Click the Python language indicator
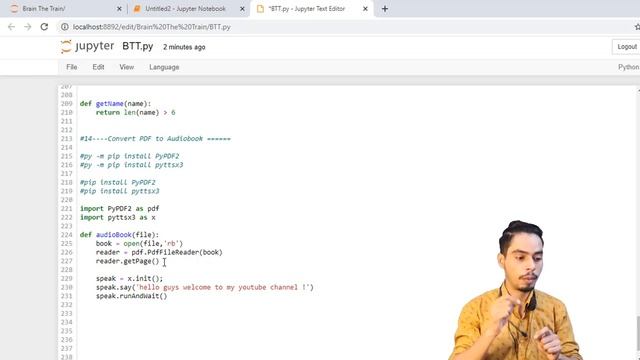This screenshot has width=640, height=360. click(x=629, y=67)
